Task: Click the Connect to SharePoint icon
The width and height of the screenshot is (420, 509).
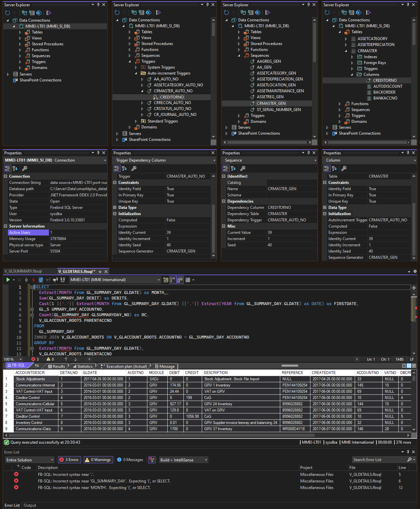Action: pyautogui.click(x=39, y=13)
